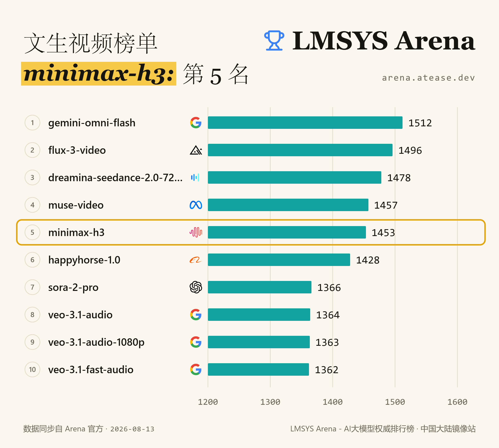Click rank badge 1 for gemini-omni-flash
The image size is (499, 448).
(32, 123)
